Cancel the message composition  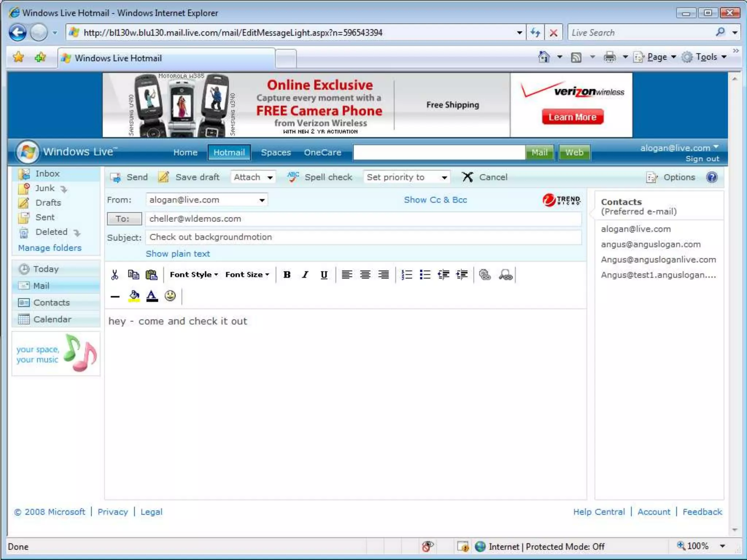485,177
